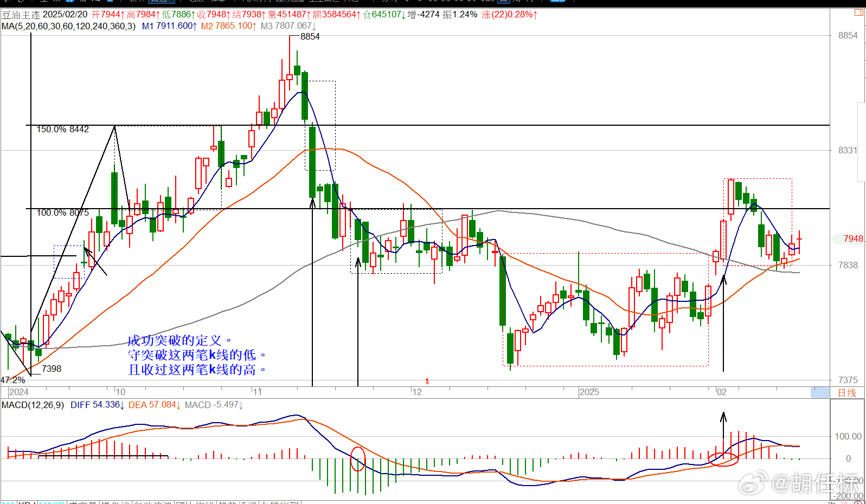866x504 pixels.
Task: Click the restore-panel icon at the chart's top-right corner
Action: click(x=859, y=12)
